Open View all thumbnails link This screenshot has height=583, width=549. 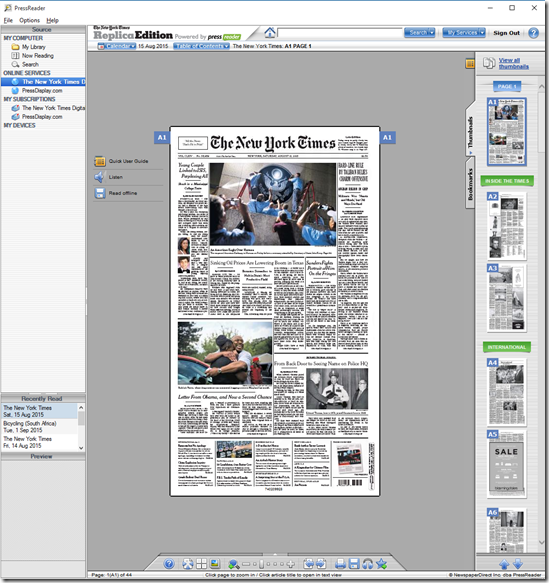click(x=514, y=63)
